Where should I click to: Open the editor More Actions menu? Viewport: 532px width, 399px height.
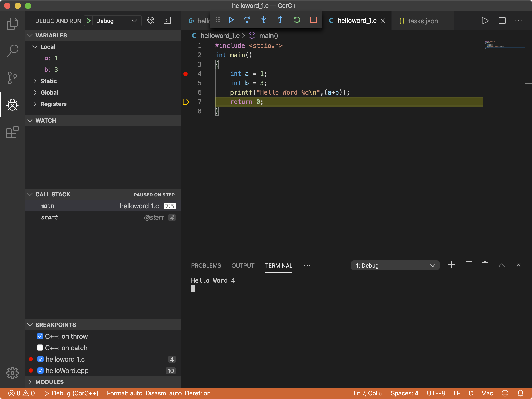pos(518,21)
